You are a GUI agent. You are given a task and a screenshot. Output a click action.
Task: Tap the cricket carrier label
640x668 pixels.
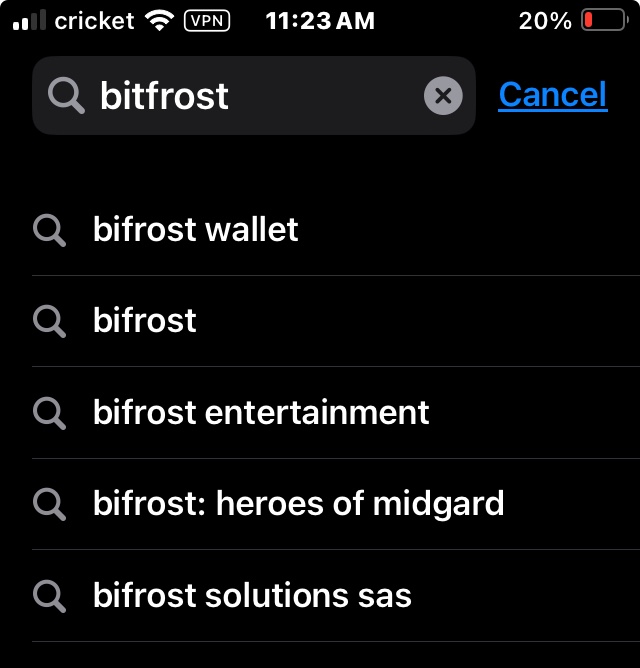pyautogui.click(x=94, y=20)
